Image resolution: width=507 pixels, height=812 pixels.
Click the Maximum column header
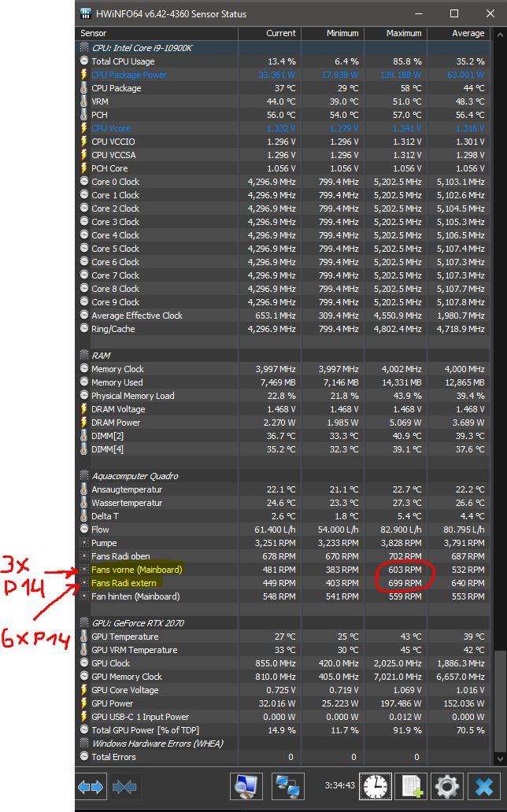pyautogui.click(x=396, y=33)
